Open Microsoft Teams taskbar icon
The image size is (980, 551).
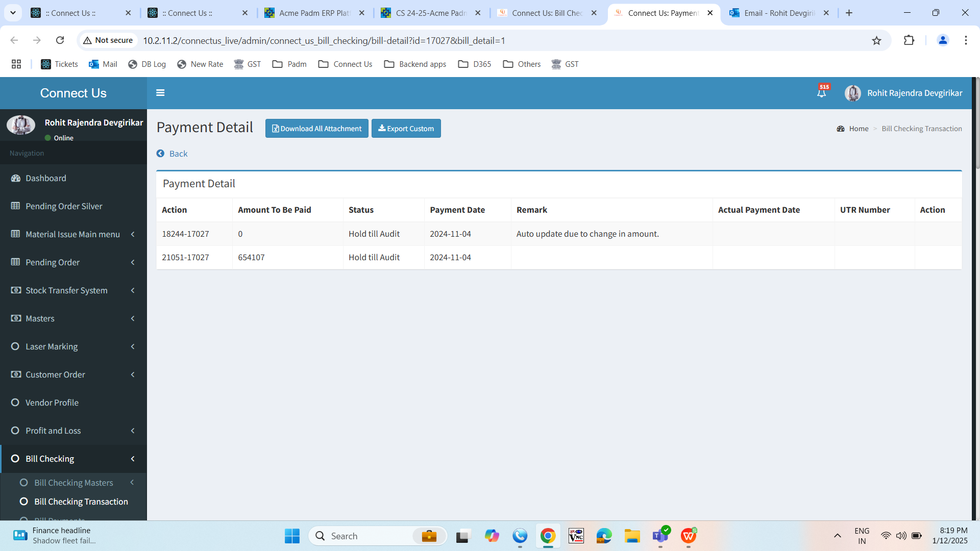pyautogui.click(x=660, y=536)
